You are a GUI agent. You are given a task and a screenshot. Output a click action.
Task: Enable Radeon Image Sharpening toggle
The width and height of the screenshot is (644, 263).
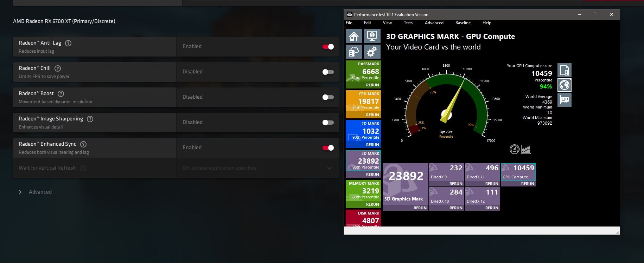(x=328, y=123)
